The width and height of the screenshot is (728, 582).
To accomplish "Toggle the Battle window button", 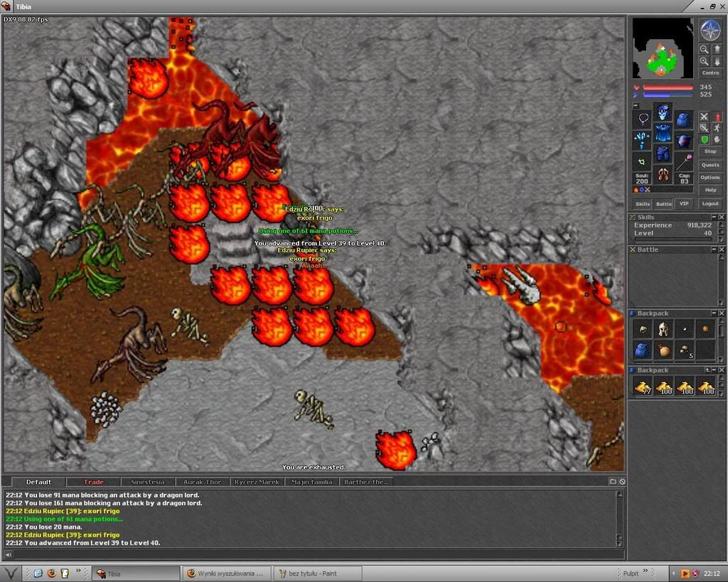I will pos(663,204).
